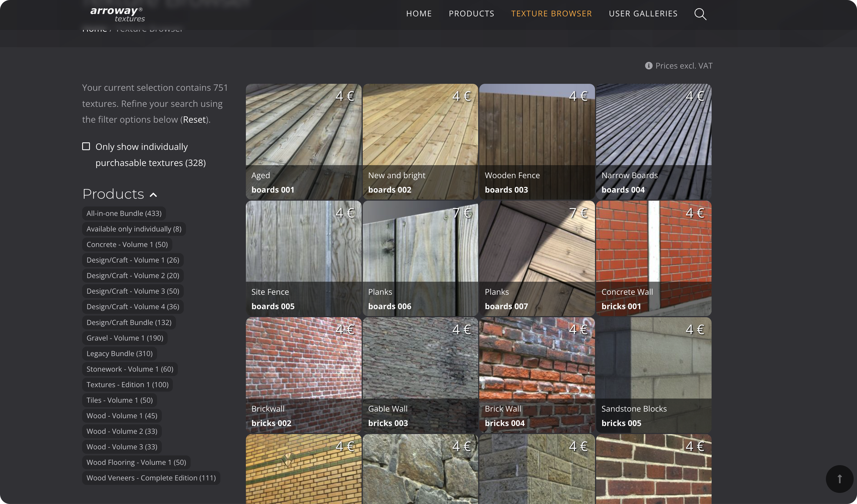Image resolution: width=857 pixels, height=504 pixels.
Task: Open User Galleries menu item
Action: tap(643, 14)
